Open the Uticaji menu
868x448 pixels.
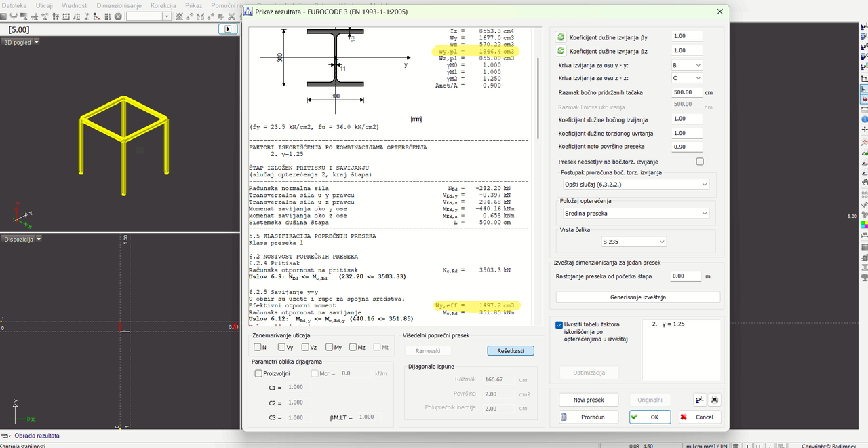pos(45,5)
